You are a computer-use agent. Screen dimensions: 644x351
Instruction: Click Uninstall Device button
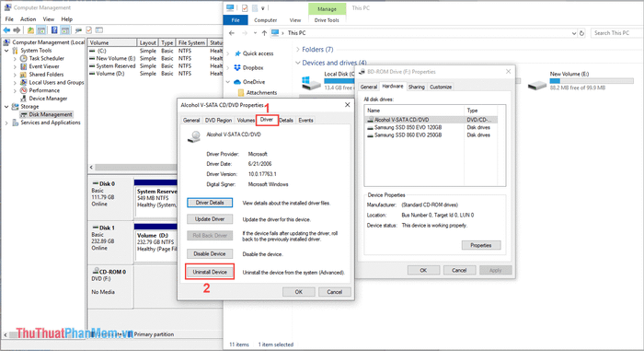pos(210,272)
